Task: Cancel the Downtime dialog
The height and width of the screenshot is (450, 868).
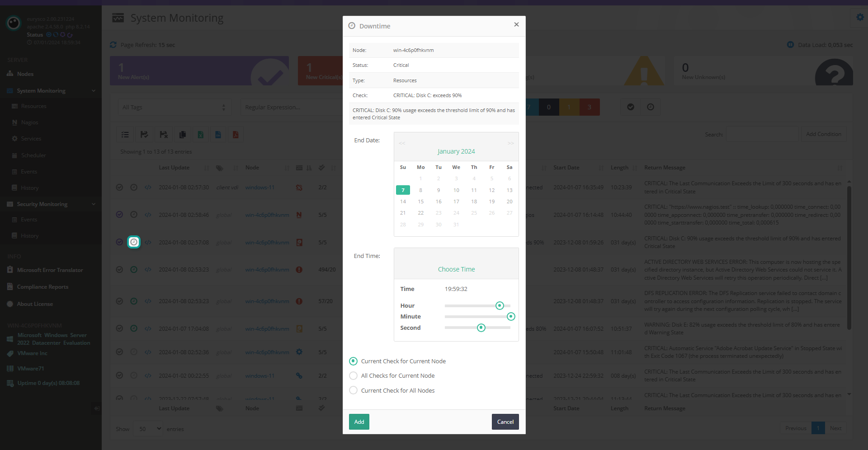Action: click(x=505, y=422)
